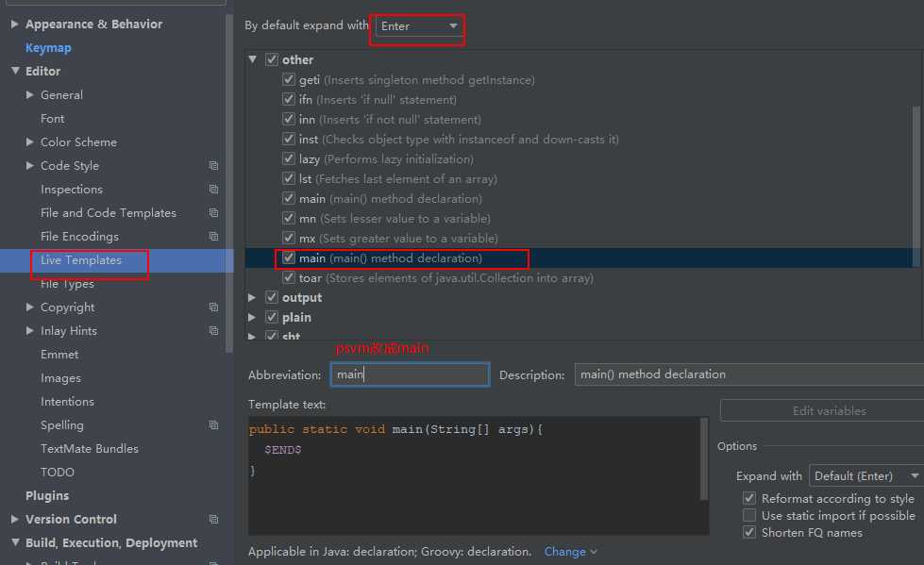Click copy icon beside Spelling
924x565 pixels.
tap(214, 425)
